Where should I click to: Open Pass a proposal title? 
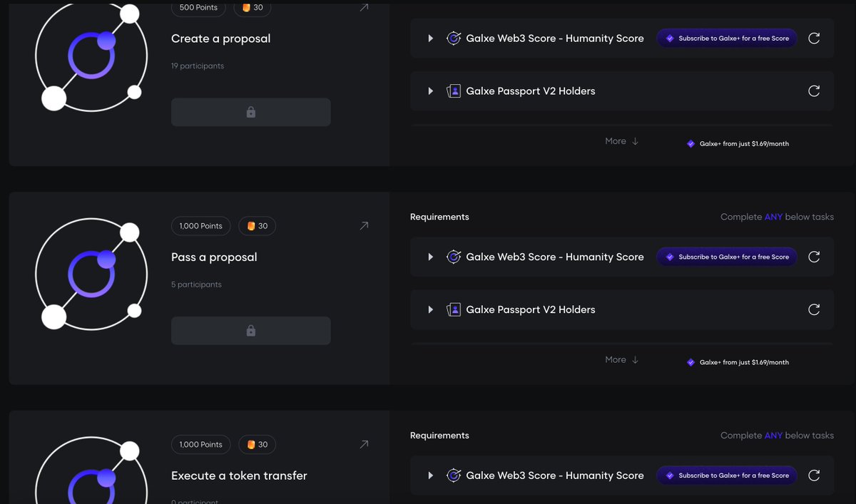pos(214,257)
